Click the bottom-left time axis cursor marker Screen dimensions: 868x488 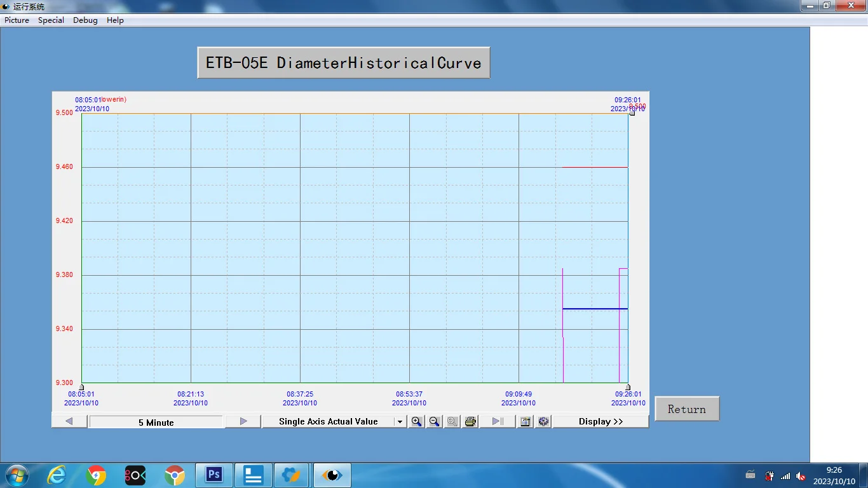pyautogui.click(x=81, y=387)
